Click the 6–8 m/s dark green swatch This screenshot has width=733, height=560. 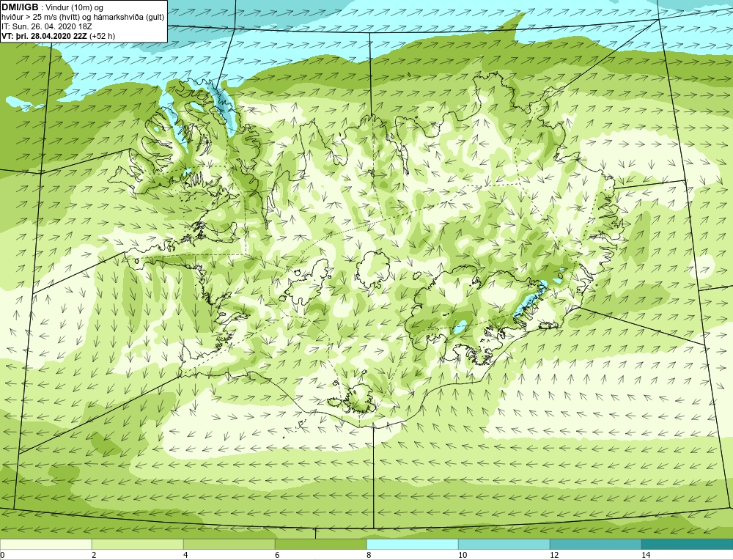[321, 545]
